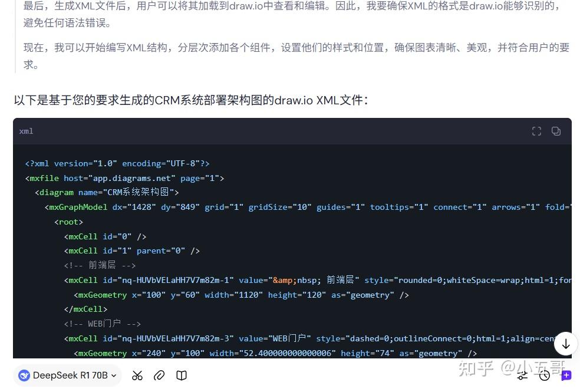Viewport: 580px width, 392px height.
Task: Click the xml language label
Action: 26,131
